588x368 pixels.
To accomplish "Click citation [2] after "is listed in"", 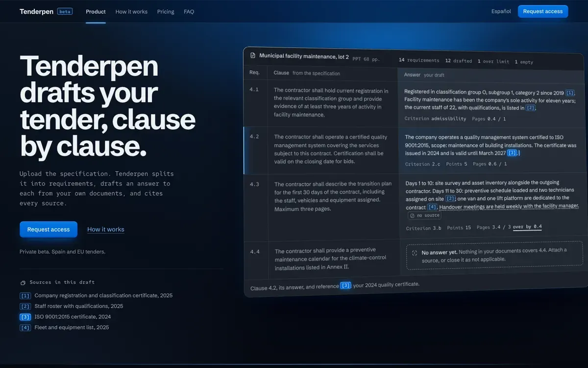I will (x=530, y=108).
